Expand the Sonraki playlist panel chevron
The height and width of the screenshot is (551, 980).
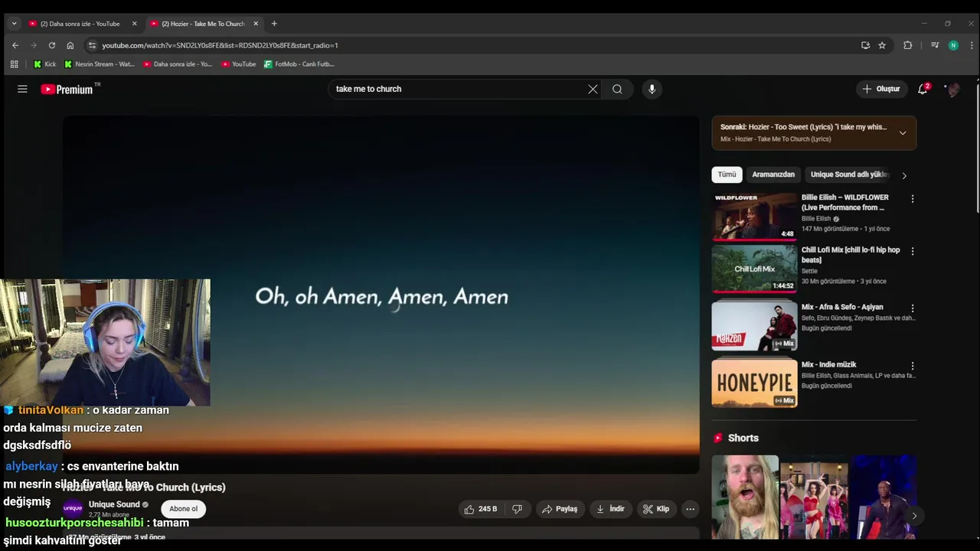coord(903,133)
